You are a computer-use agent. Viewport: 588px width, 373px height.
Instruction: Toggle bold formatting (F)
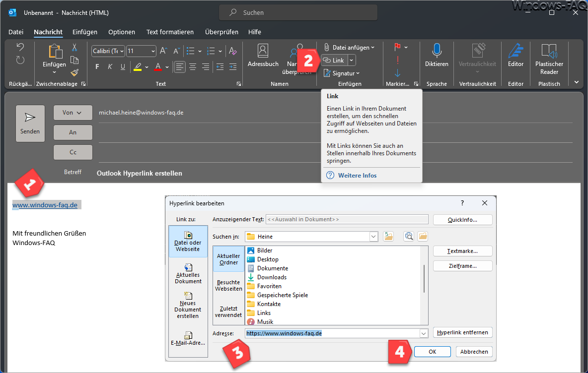(97, 67)
